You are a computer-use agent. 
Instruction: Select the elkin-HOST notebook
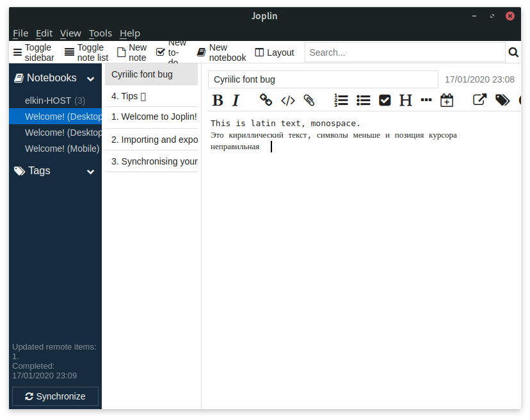click(x=47, y=101)
